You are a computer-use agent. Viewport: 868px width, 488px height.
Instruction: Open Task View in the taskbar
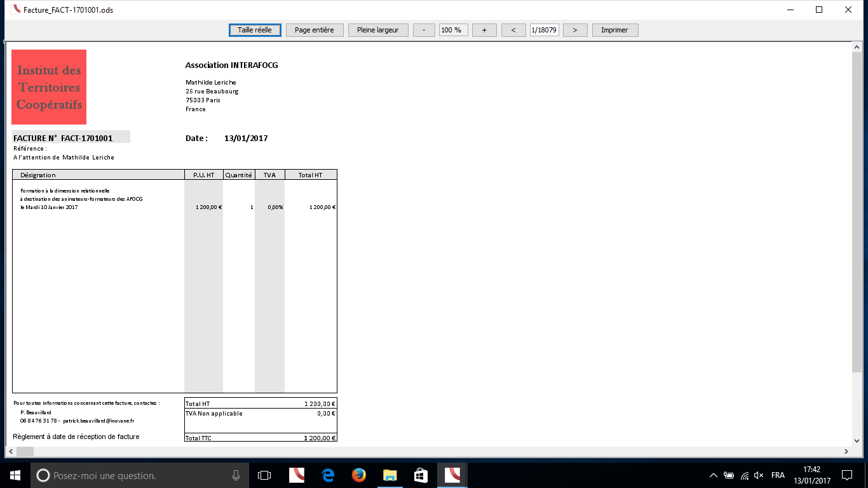[264, 475]
